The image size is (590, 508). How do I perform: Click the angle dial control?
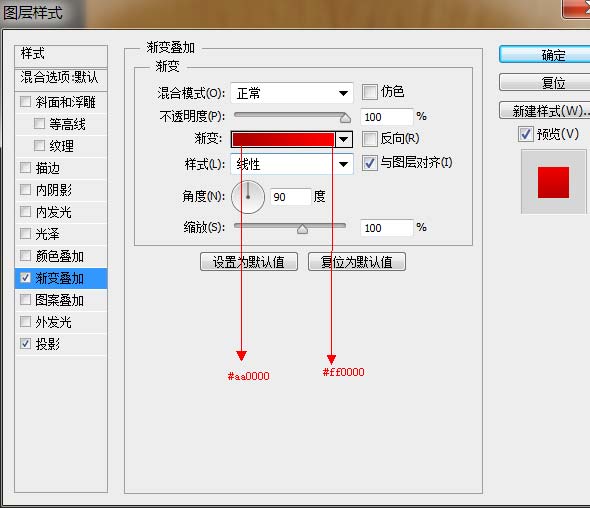point(248,197)
